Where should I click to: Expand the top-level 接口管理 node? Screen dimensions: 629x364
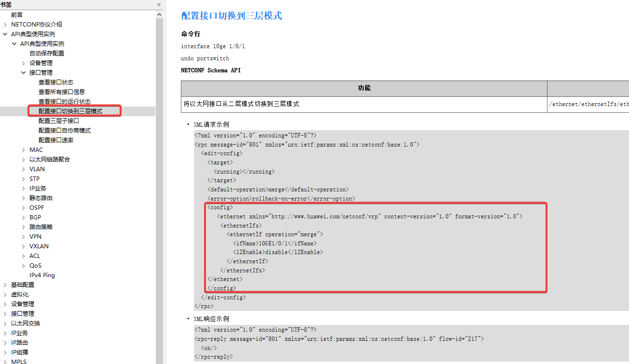[x=5, y=314]
